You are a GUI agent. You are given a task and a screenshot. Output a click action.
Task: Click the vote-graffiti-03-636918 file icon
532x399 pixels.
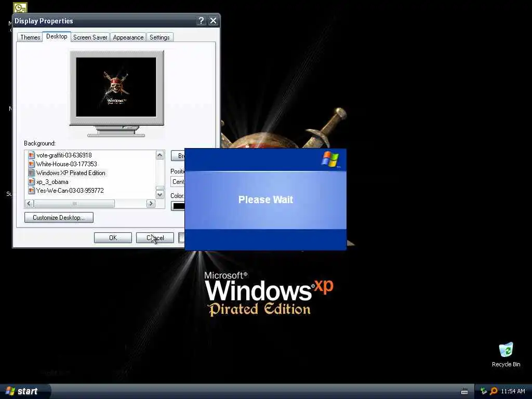coord(32,155)
